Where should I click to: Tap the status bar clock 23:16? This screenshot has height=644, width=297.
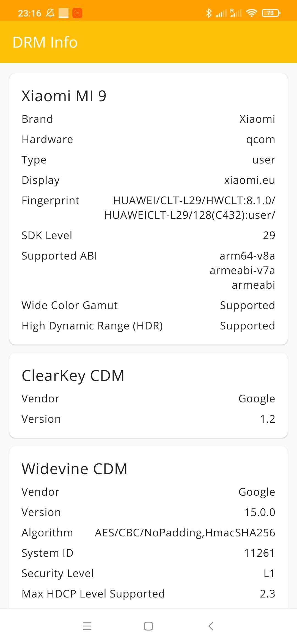[x=29, y=13]
